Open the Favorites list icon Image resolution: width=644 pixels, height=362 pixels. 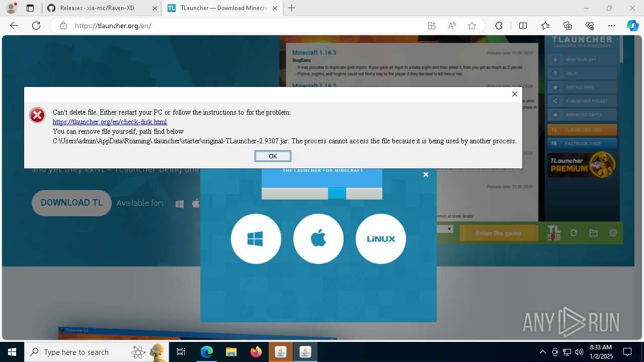545,26
